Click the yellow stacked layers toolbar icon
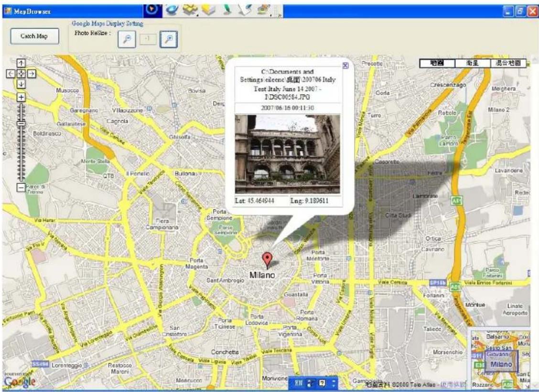The height and width of the screenshot is (392, 539). [208, 9]
